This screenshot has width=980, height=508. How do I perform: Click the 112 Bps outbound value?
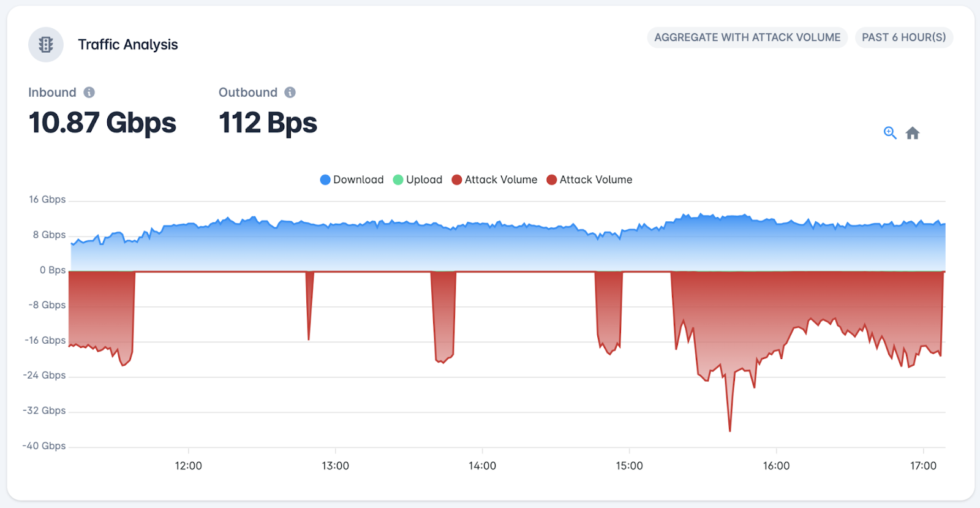click(268, 123)
